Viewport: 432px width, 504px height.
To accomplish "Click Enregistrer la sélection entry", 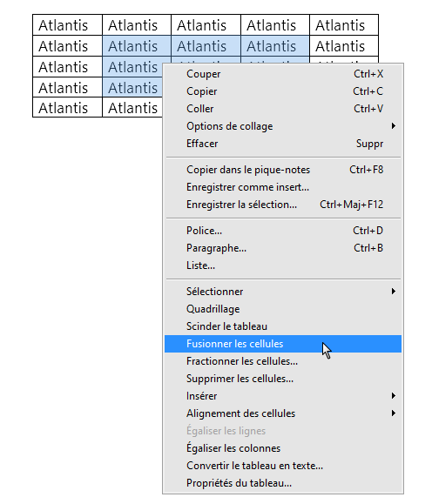I will coord(283,205).
